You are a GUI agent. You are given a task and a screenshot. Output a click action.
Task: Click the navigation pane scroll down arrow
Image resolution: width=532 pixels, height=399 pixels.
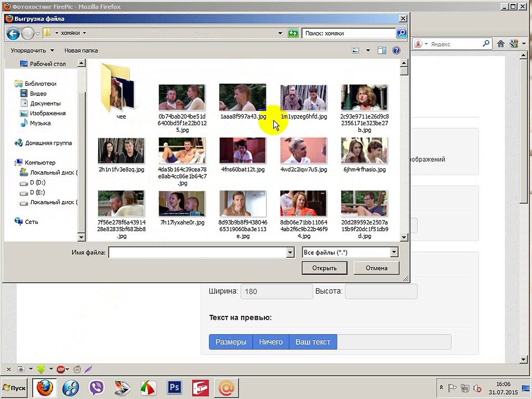[81, 237]
